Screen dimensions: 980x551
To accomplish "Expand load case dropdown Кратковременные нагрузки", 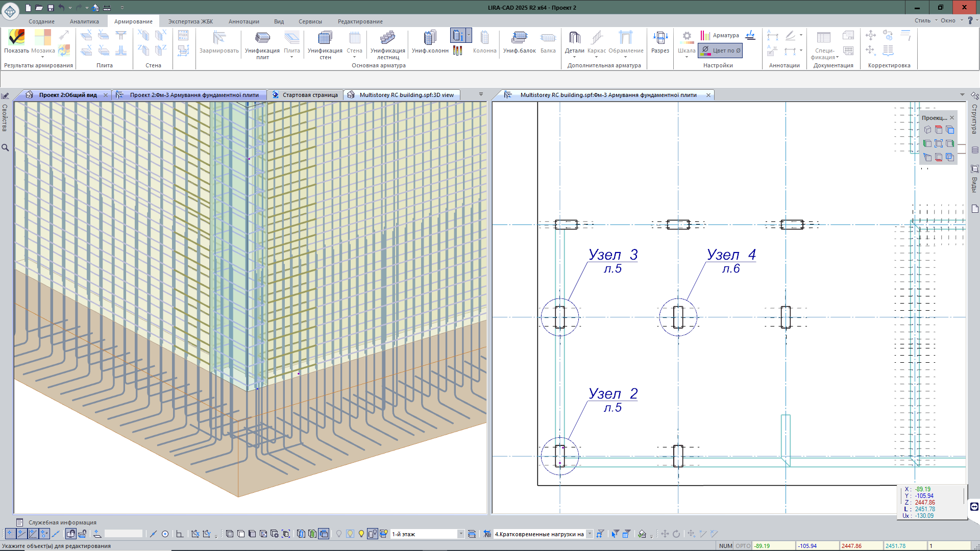I will [590, 534].
